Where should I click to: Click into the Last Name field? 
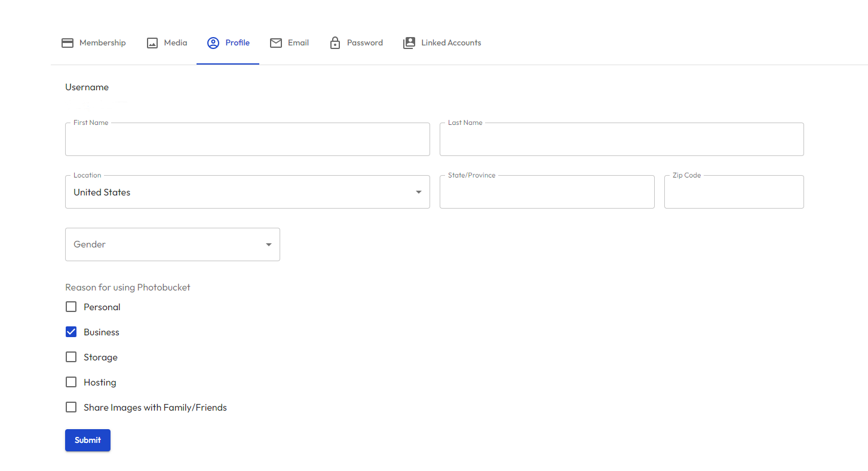(621, 140)
